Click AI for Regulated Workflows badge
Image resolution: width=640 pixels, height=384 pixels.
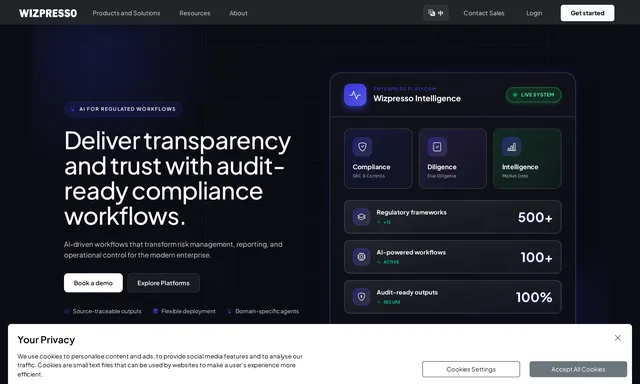point(123,109)
